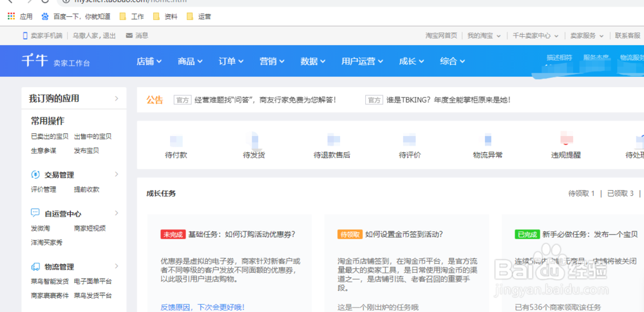Open task 如何订购活动优惠券
Viewport: 644px width, 312px height.
point(241,234)
